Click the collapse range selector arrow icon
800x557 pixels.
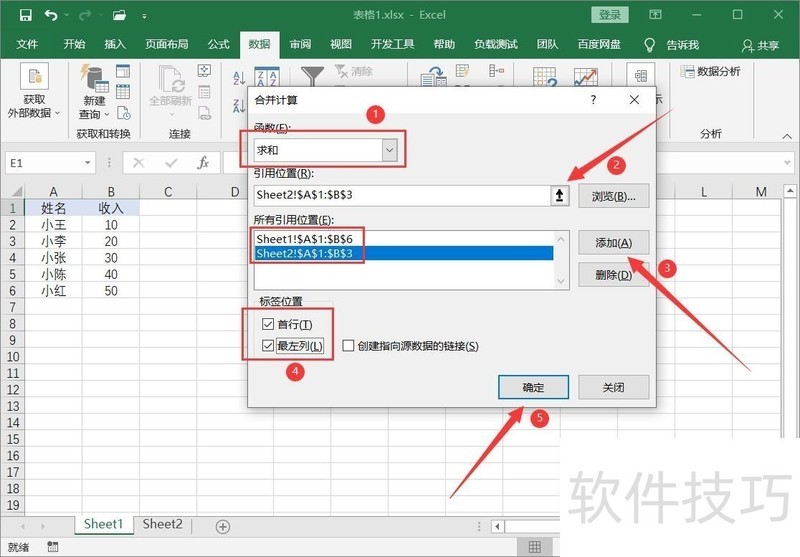point(560,195)
